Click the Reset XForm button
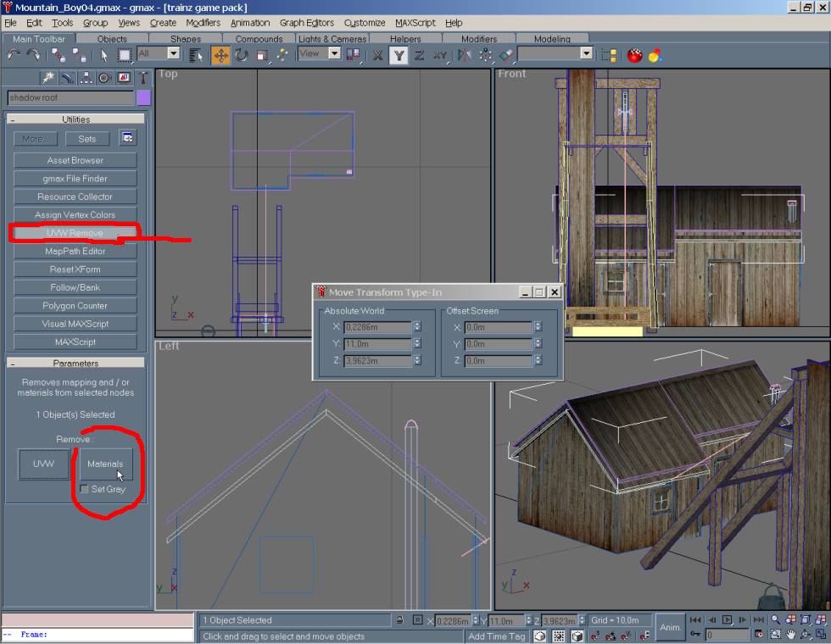Image resolution: width=831 pixels, height=644 pixels. click(x=75, y=269)
